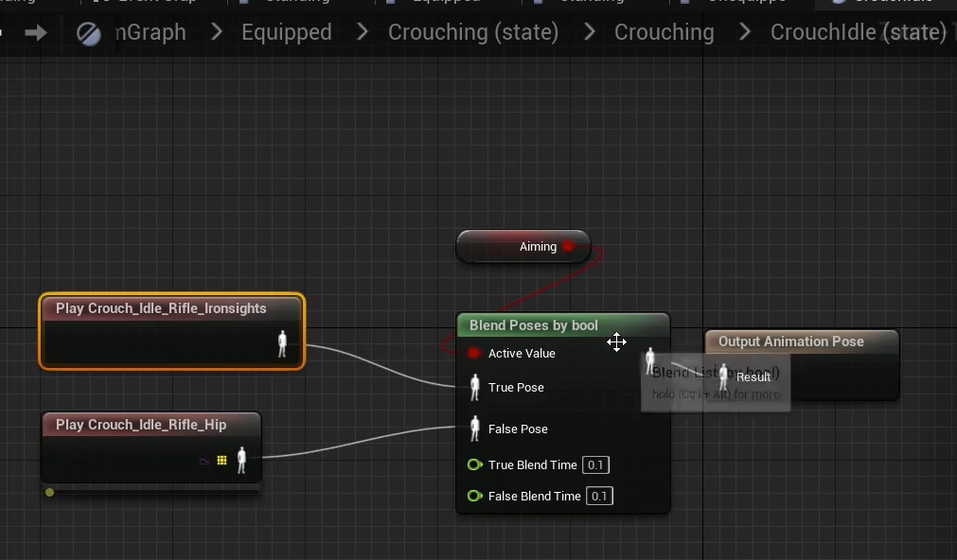Click the False Pose label

tap(518, 429)
